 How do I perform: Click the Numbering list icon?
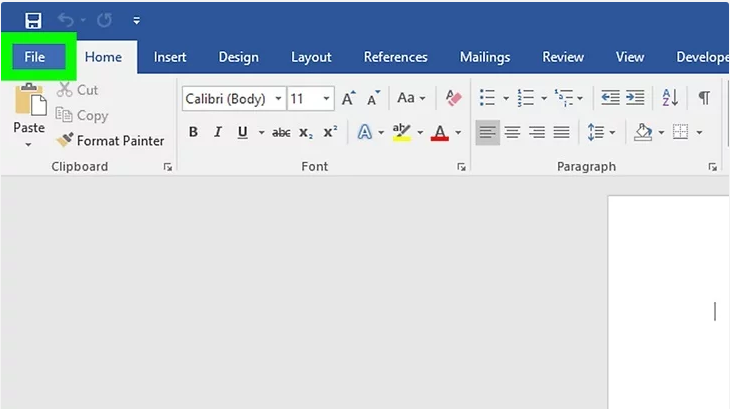526,98
